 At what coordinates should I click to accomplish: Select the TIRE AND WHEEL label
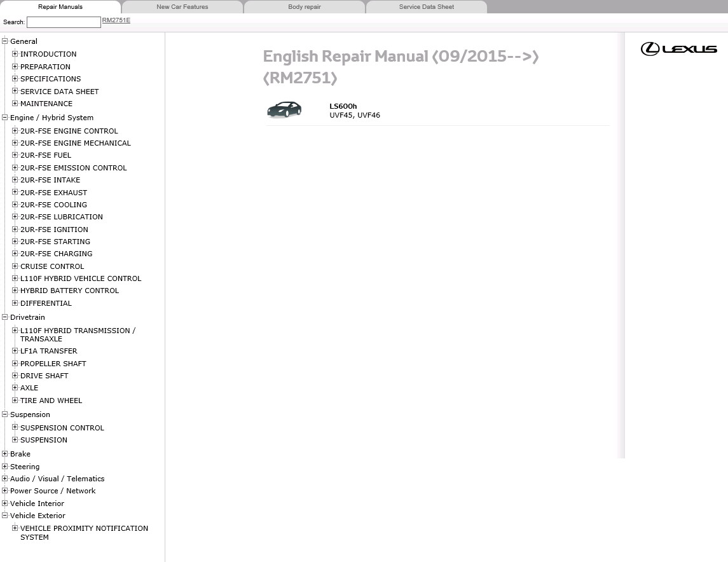pyautogui.click(x=51, y=401)
